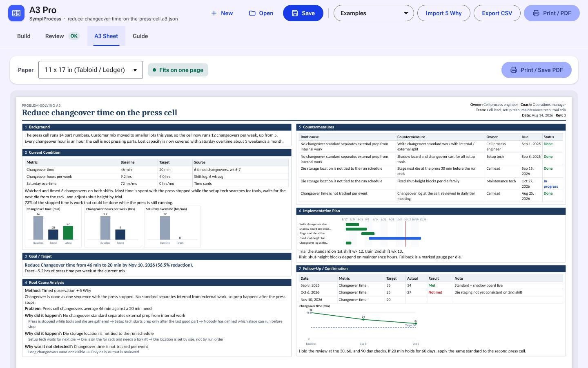Go to the Guide tab

[x=140, y=36]
